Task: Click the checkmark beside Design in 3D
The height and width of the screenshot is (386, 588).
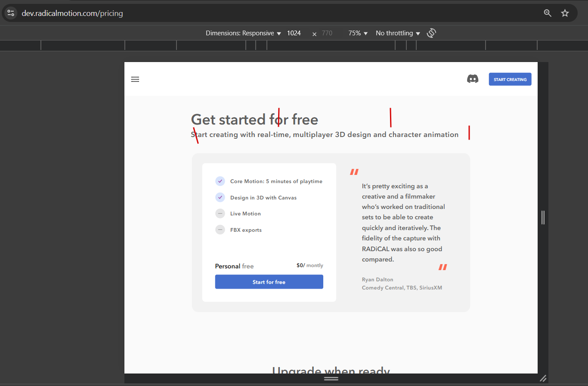Action: (220, 197)
